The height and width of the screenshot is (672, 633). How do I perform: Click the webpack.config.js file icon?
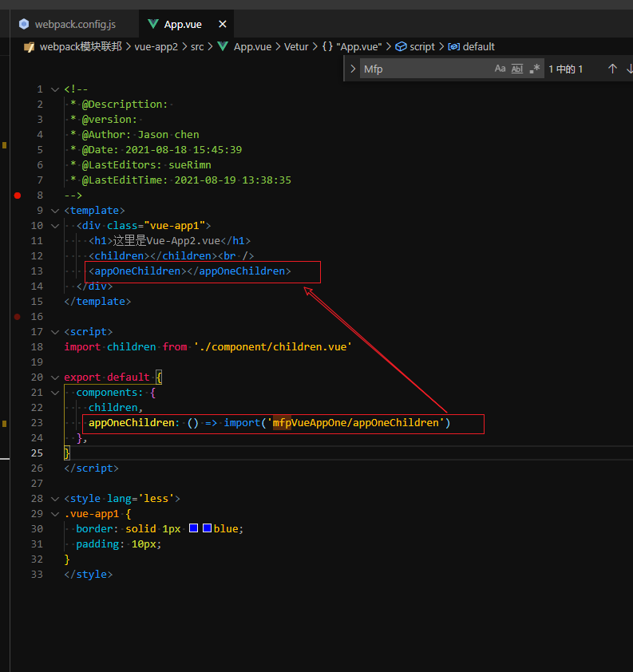pos(25,25)
